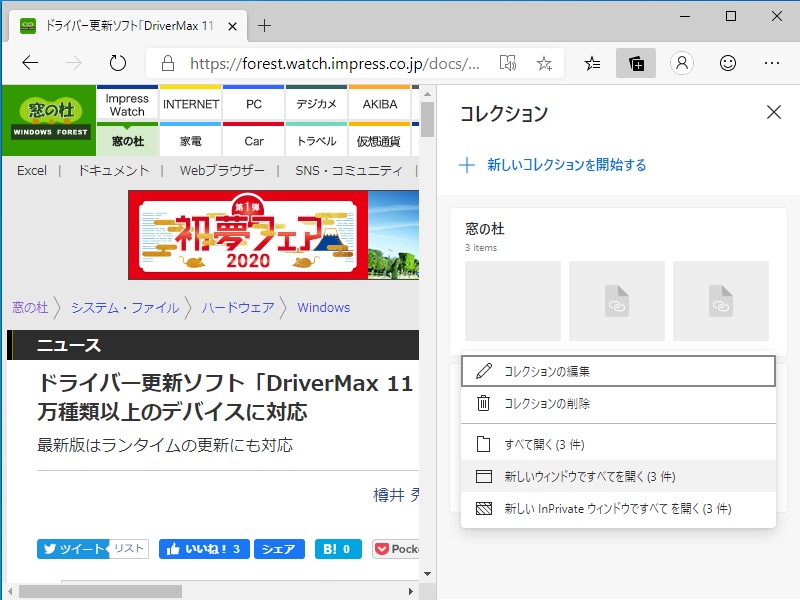800x600 pixels.
Task: Open the first collection item thumbnail
Action: [x=512, y=301]
